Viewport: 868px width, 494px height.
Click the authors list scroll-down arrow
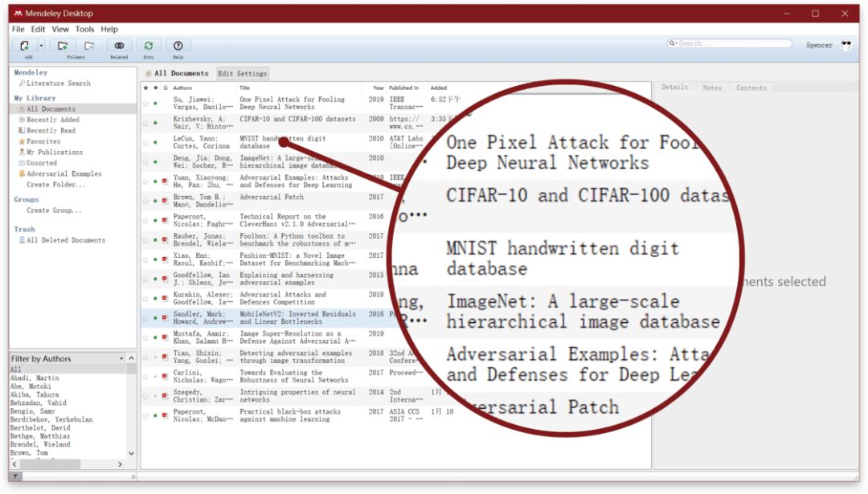click(x=131, y=454)
